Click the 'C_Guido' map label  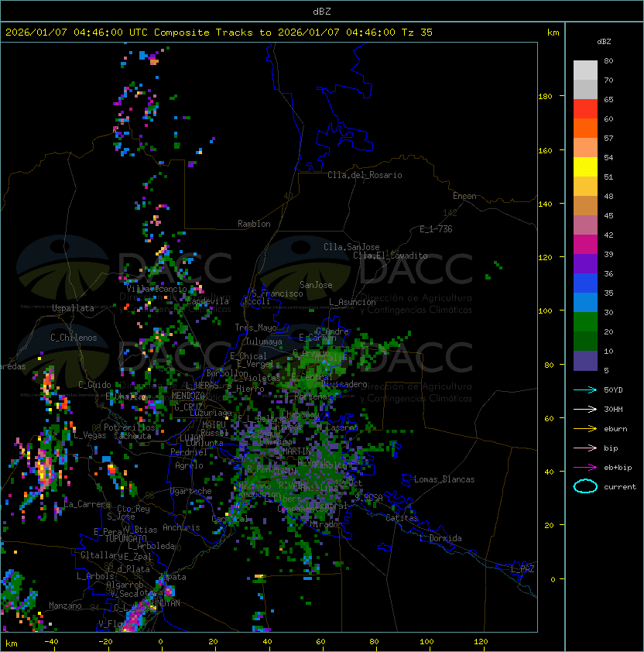[x=94, y=385]
